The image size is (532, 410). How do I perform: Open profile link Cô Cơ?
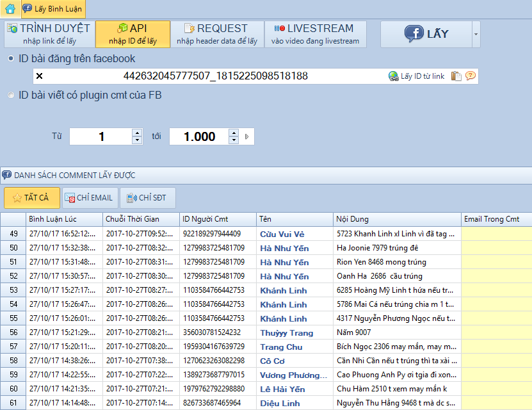273,361
